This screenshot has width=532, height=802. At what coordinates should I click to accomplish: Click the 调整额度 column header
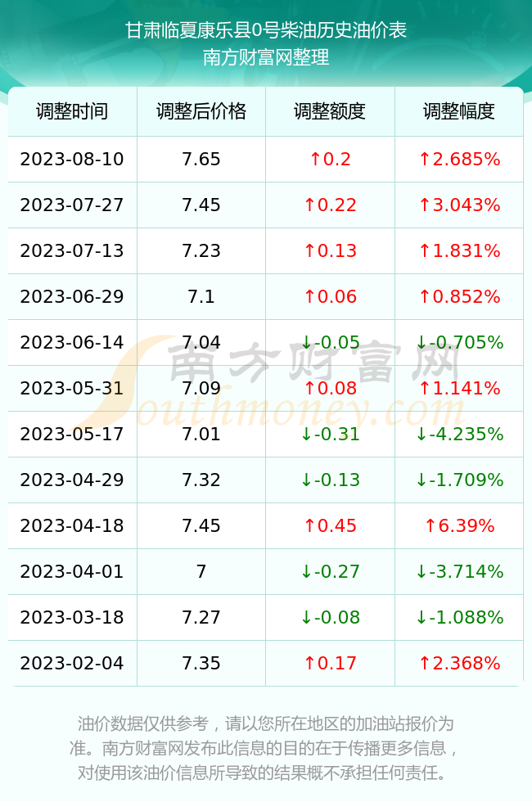tap(330, 111)
